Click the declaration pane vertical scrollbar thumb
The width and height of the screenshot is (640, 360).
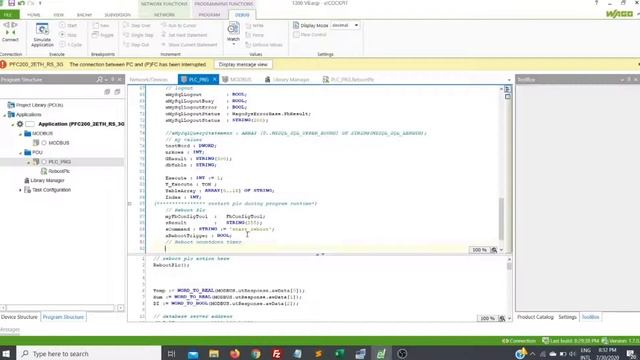501,218
